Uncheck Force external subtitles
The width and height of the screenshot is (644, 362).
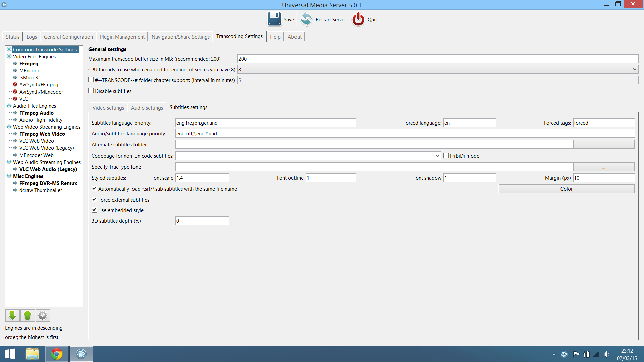coord(94,199)
